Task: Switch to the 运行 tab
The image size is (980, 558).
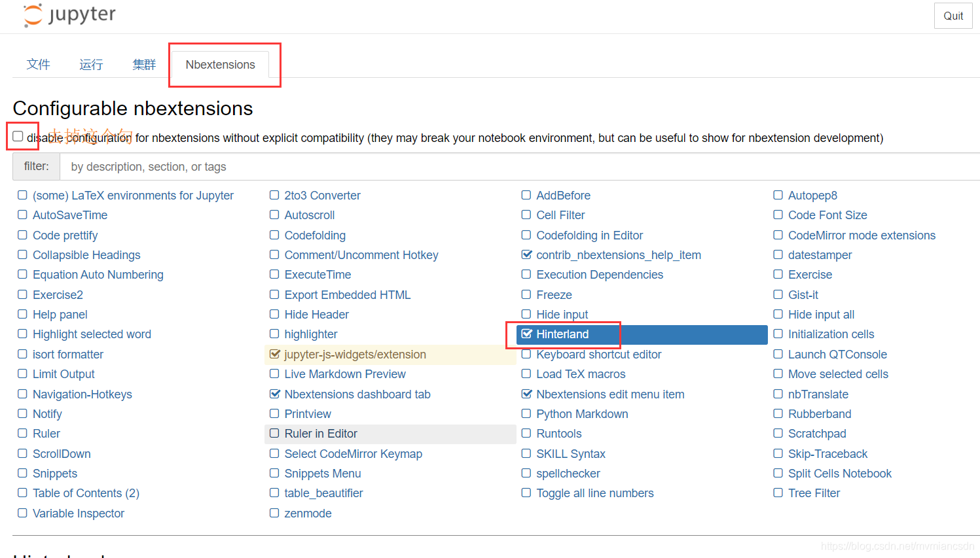Action: [91, 64]
